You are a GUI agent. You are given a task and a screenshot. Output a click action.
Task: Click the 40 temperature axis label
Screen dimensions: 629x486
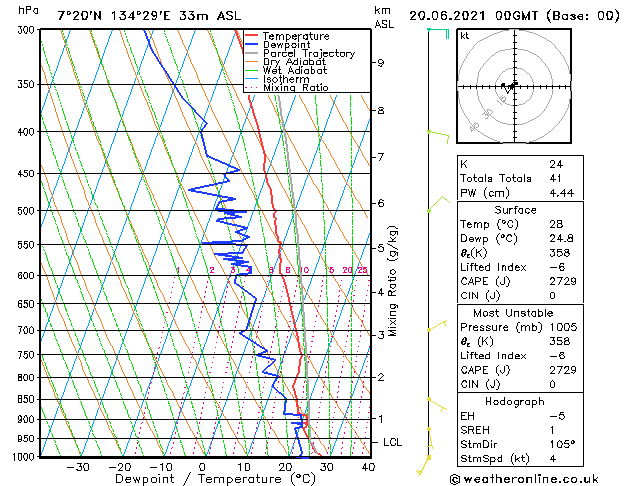coord(368,467)
